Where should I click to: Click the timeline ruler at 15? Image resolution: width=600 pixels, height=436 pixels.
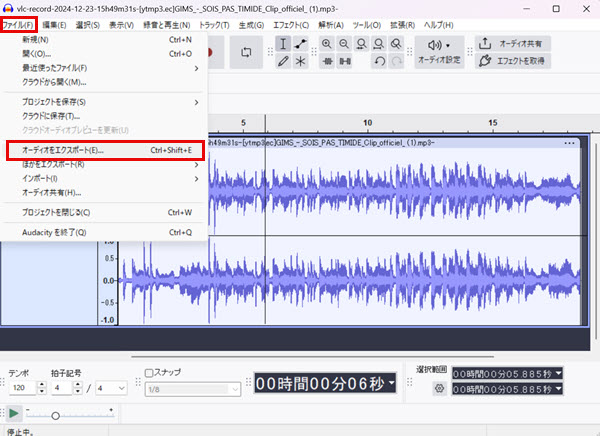pos(493,123)
